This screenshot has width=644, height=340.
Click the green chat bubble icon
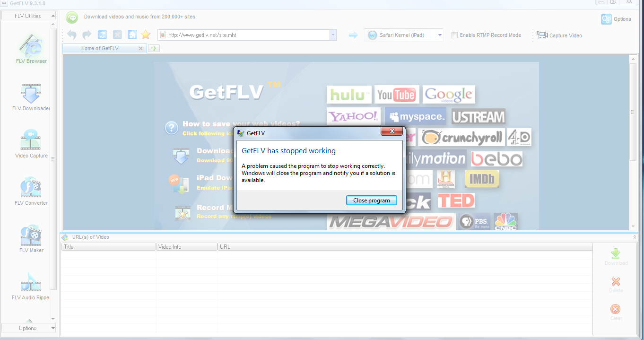click(72, 17)
